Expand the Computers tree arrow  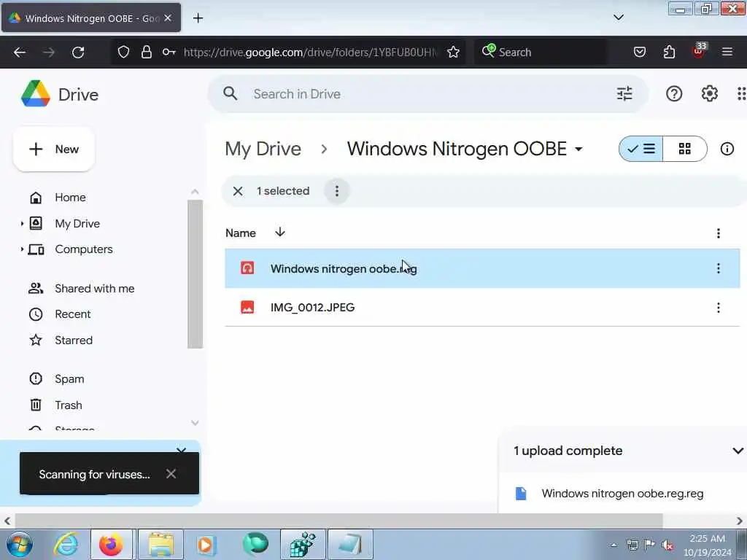pyautogui.click(x=22, y=249)
